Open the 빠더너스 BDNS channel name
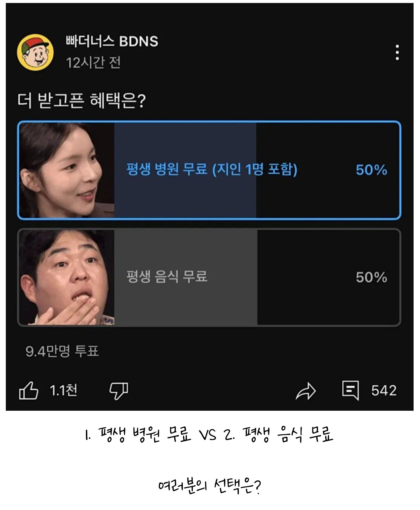Screen dimensions: 420x510 pyautogui.click(x=112, y=41)
